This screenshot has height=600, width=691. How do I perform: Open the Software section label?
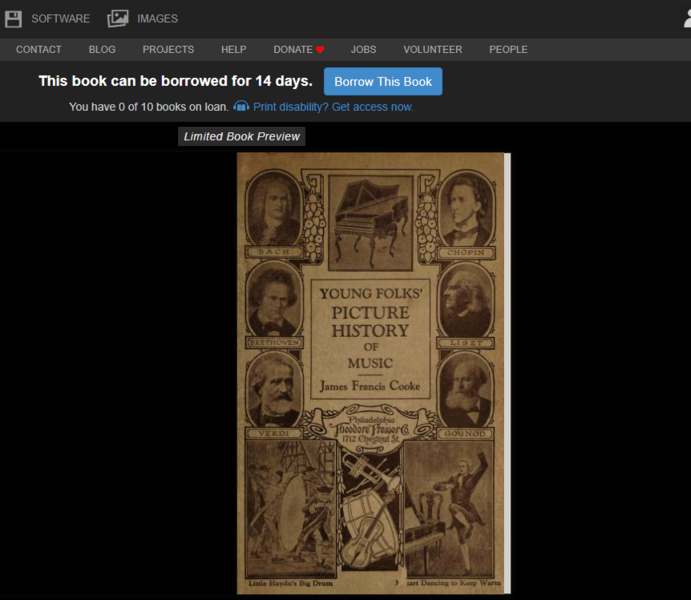click(60, 19)
